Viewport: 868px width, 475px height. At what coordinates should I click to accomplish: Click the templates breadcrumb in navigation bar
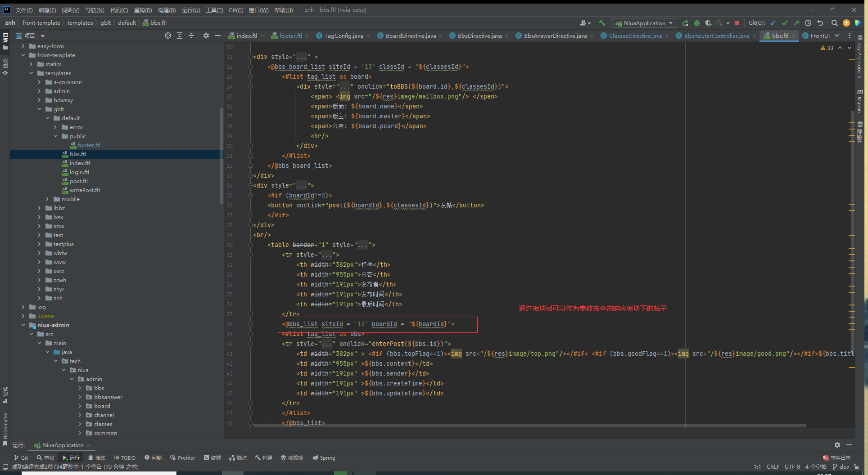click(x=80, y=22)
